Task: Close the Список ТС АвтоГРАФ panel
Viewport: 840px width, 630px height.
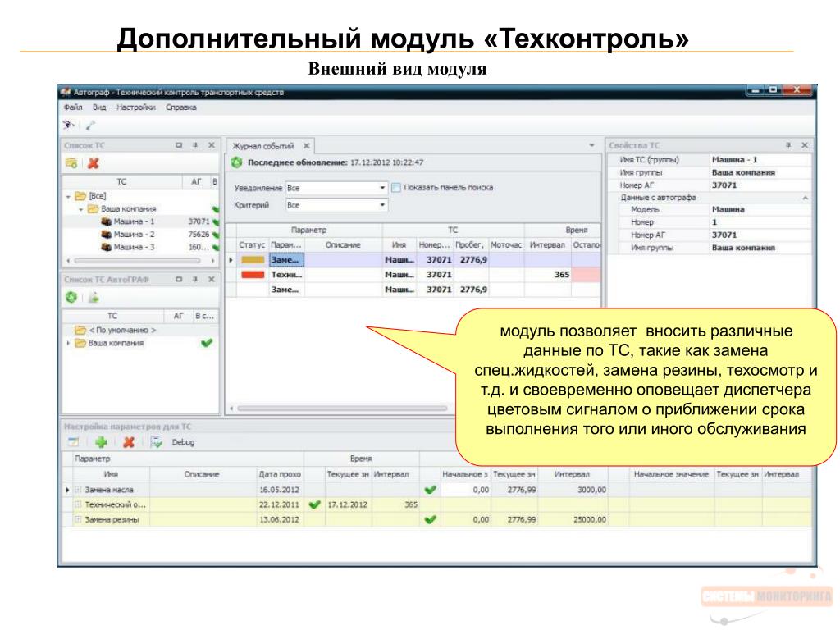Action: click(212, 279)
